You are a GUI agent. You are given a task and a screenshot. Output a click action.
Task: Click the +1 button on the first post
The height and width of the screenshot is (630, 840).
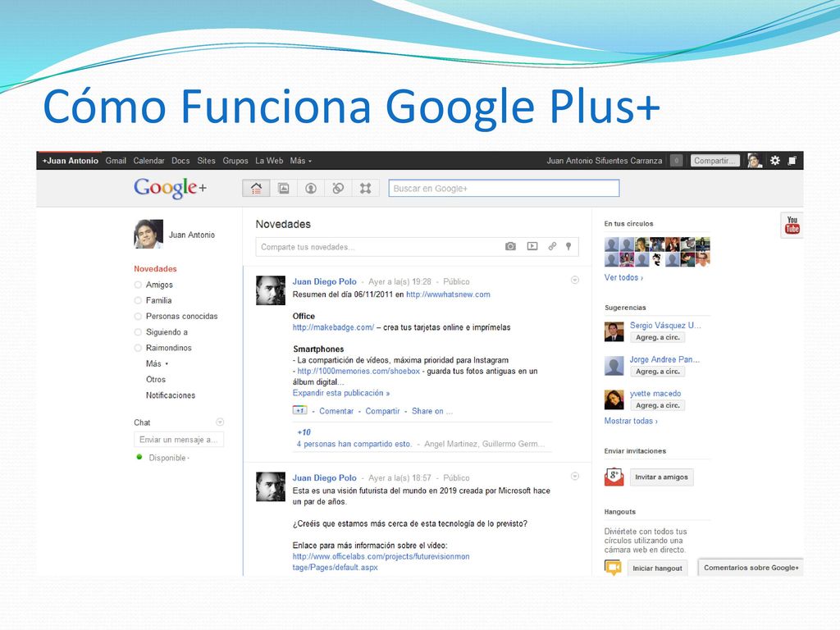click(299, 410)
